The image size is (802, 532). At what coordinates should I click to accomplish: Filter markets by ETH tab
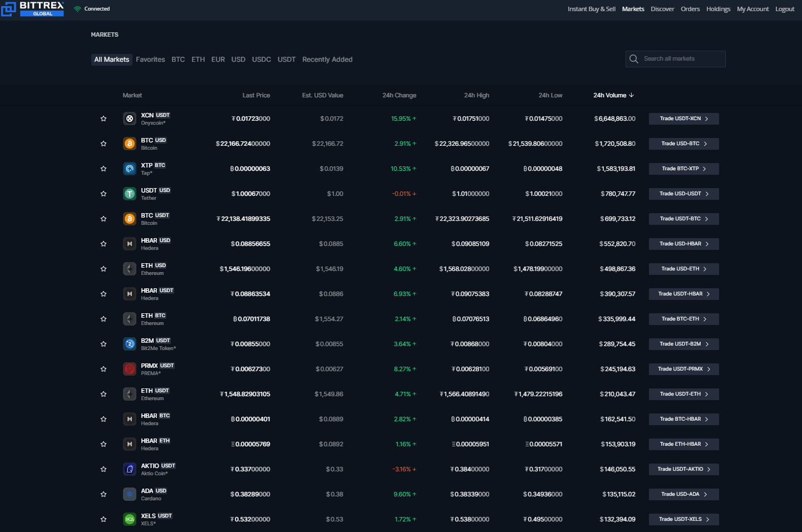198,60
